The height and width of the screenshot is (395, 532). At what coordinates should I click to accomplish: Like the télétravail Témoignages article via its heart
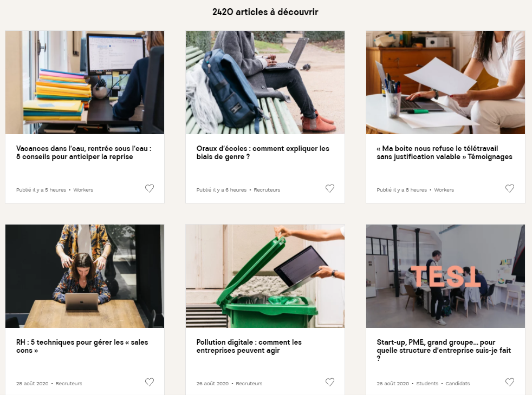pos(510,188)
